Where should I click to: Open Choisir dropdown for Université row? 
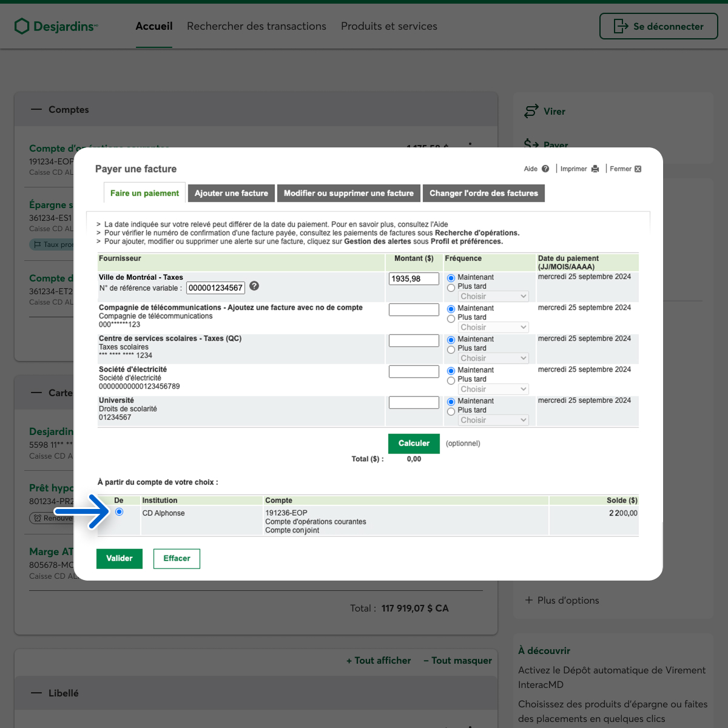click(x=493, y=420)
